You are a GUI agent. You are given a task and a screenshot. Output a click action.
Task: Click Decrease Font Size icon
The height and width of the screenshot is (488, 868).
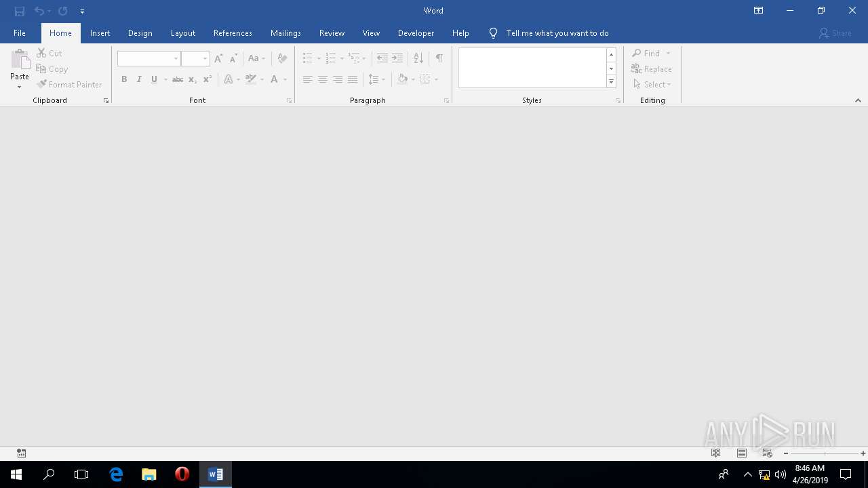point(233,58)
